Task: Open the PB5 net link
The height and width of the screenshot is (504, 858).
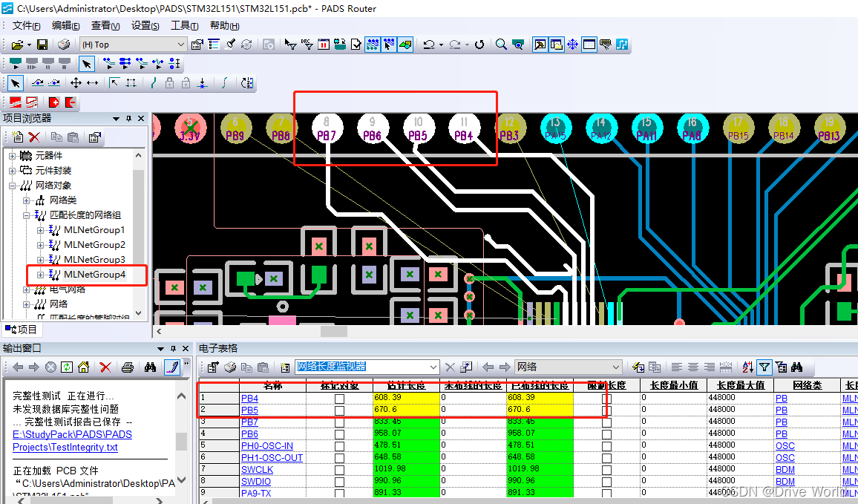Action: (249, 410)
